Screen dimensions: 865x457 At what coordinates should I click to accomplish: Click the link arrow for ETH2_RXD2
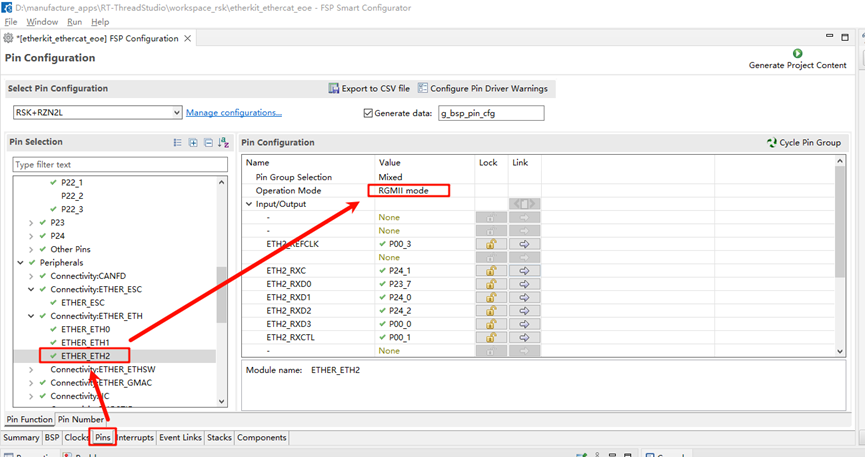coord(524,311)
